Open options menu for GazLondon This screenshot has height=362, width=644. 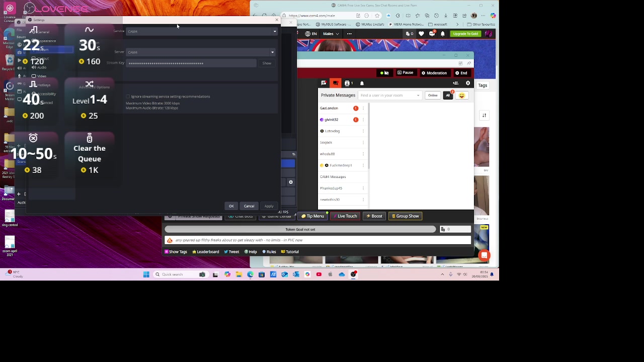coord(363,108)
